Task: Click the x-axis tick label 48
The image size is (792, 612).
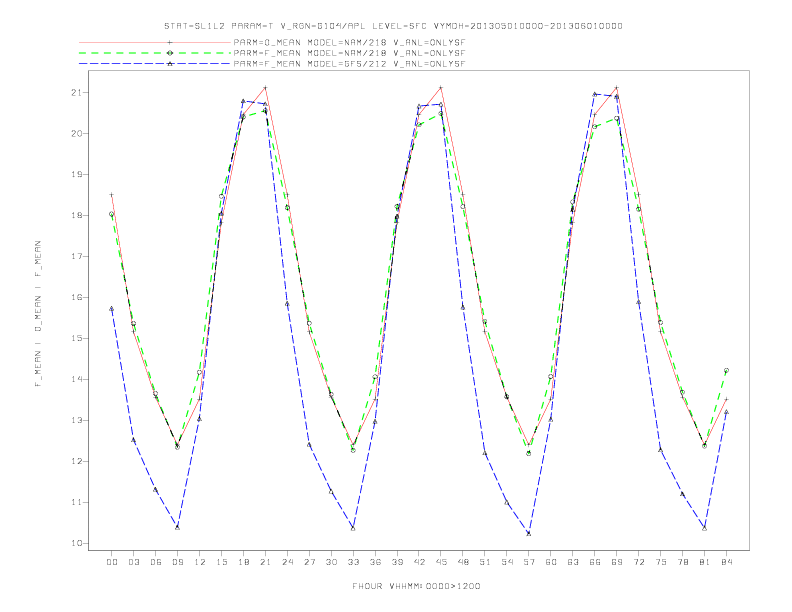Action: [463, 562]
